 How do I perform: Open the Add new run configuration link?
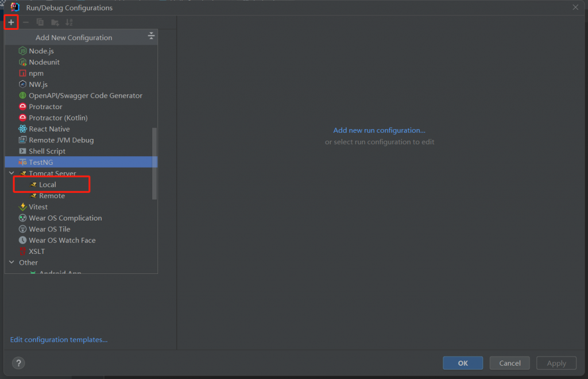pos(379,130)
